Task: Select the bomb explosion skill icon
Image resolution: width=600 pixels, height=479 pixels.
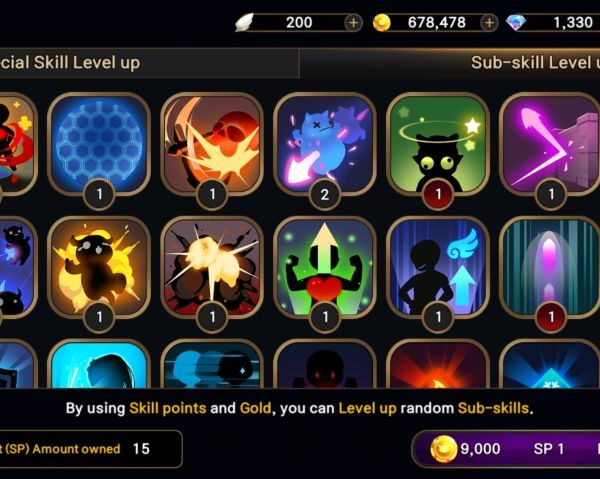Action: coord(212,267)
